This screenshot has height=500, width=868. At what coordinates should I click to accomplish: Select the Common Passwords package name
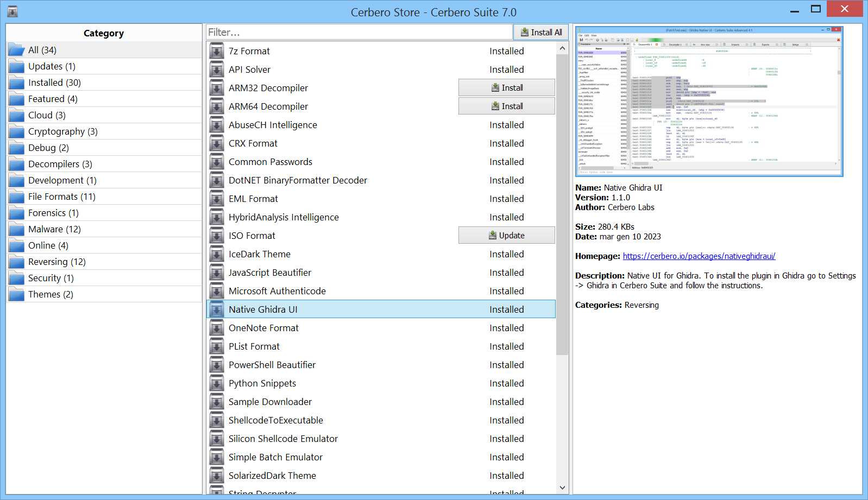271,162
